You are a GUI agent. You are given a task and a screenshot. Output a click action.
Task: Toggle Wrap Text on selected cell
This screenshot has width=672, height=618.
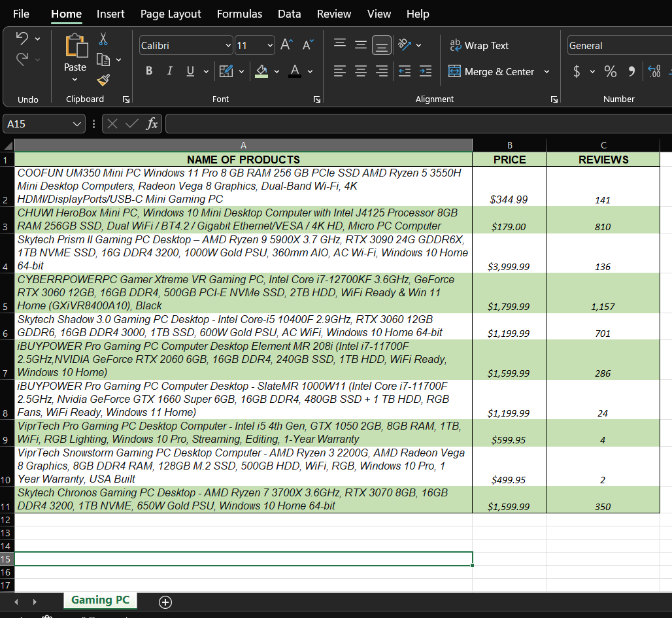click(479, 45)
